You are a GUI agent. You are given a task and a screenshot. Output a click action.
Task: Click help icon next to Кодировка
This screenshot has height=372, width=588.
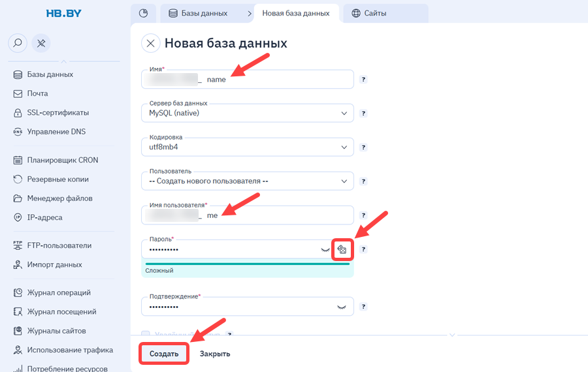pos(363,147)
